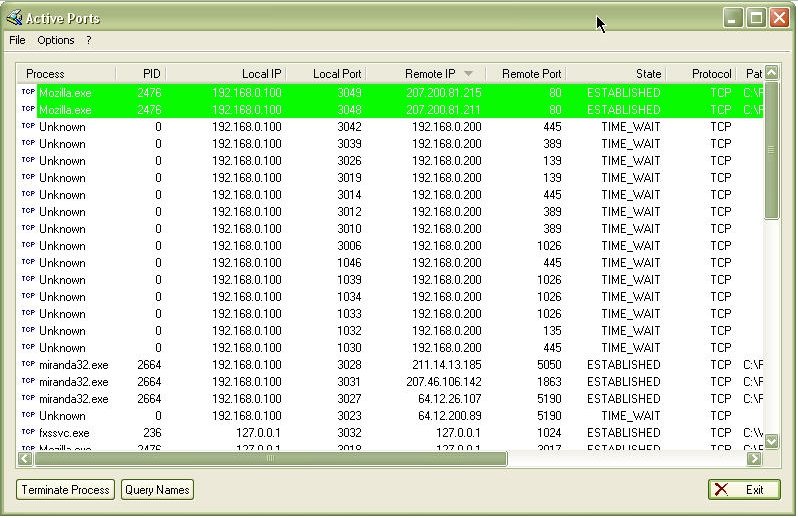Open the Options menu
798x518 pixels.
[55, 40]
